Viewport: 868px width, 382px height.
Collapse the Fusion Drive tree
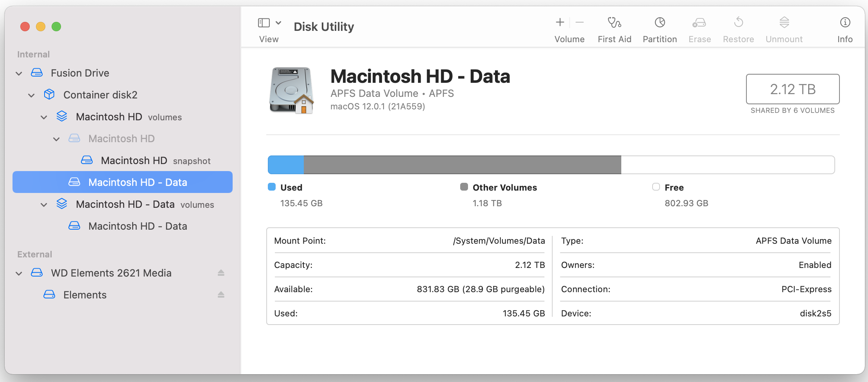pos(19,73)
